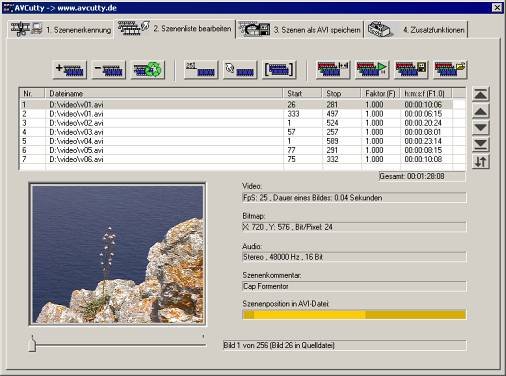Click the bracketed filmstrip toolbar icon
The image size is (506, 376).
[279, 70]
